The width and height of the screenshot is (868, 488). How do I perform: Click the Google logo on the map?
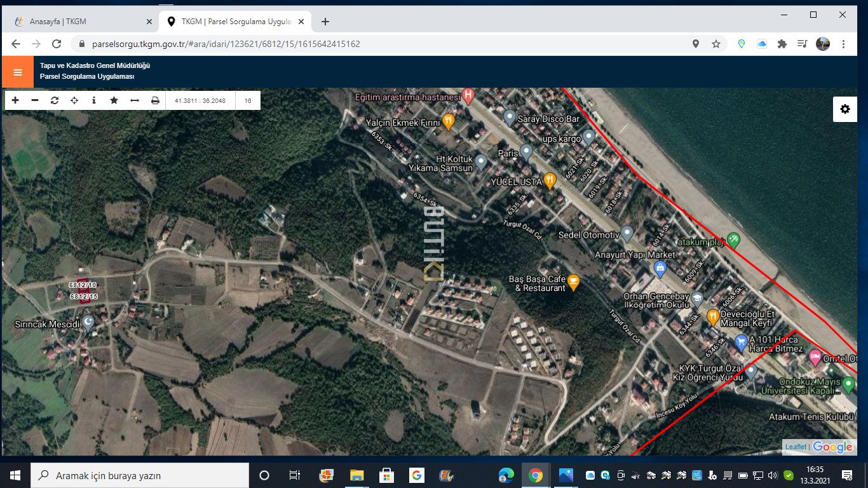click(x=832, y=447)
